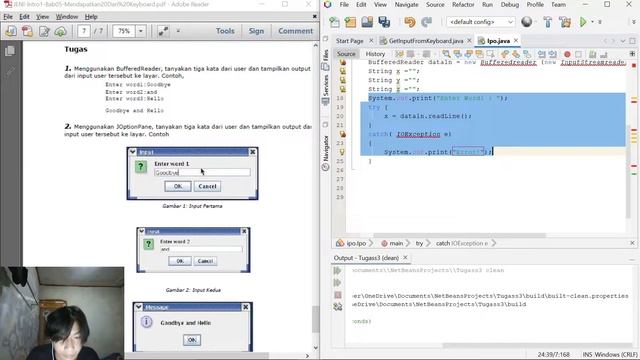Click Adobe Reader page number field
Viewport: 640px width, 360px height.
pos(84,31)
